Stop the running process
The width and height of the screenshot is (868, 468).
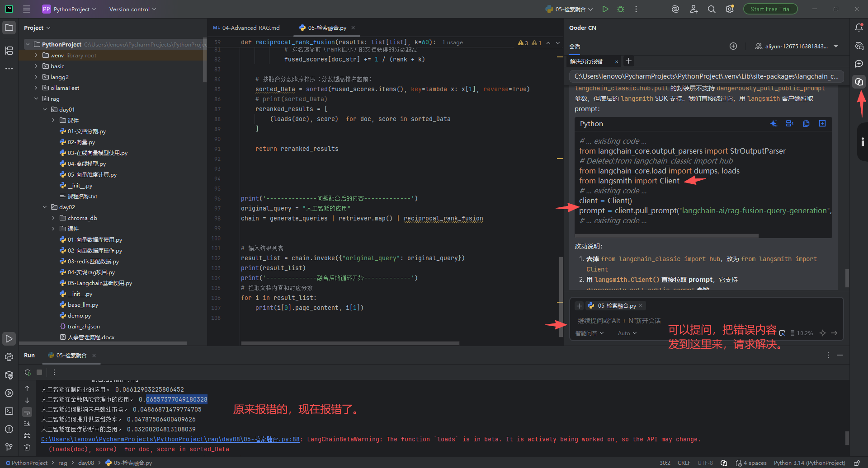(x=39, y=372)
